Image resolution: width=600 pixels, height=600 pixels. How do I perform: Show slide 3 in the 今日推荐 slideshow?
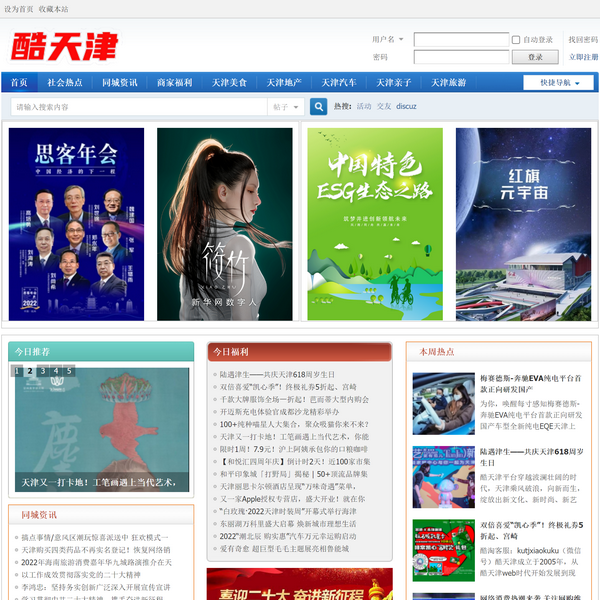coord(43,371)
